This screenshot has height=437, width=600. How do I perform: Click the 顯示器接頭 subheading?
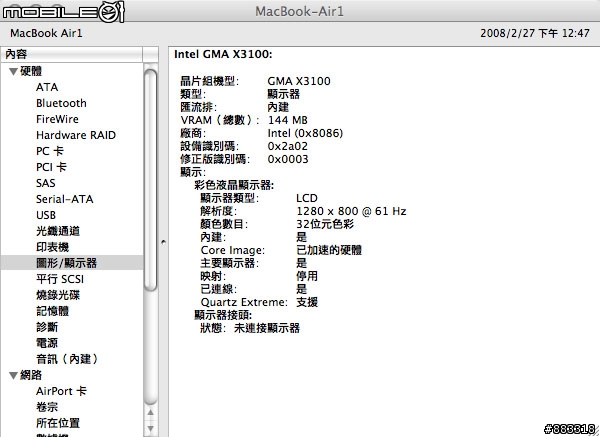[223, 315]
